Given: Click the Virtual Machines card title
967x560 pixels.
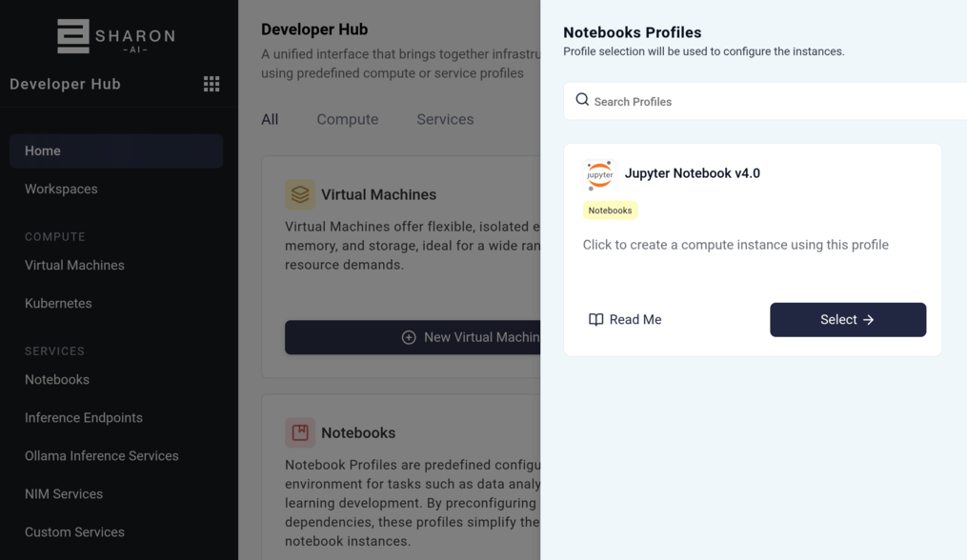Looking at the screenshot, I should point(378,195).
